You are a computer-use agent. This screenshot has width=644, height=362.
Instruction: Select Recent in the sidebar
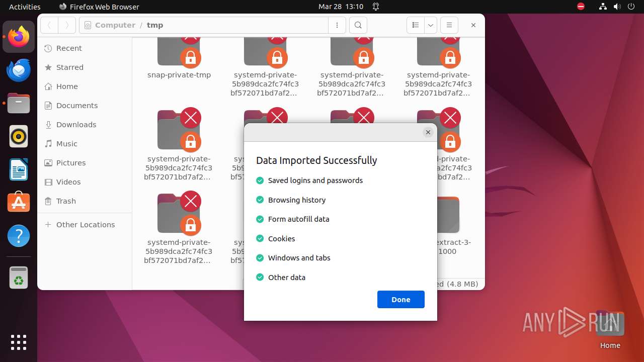click(85, 48)
